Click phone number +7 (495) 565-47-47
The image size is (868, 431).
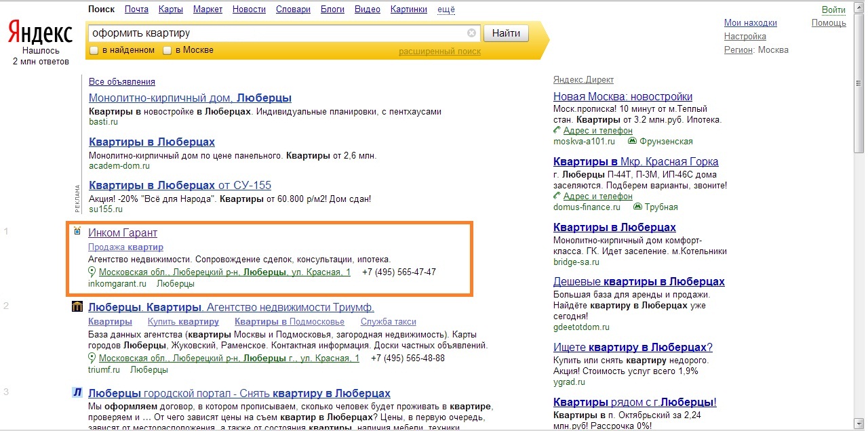(x=399, y=272)
